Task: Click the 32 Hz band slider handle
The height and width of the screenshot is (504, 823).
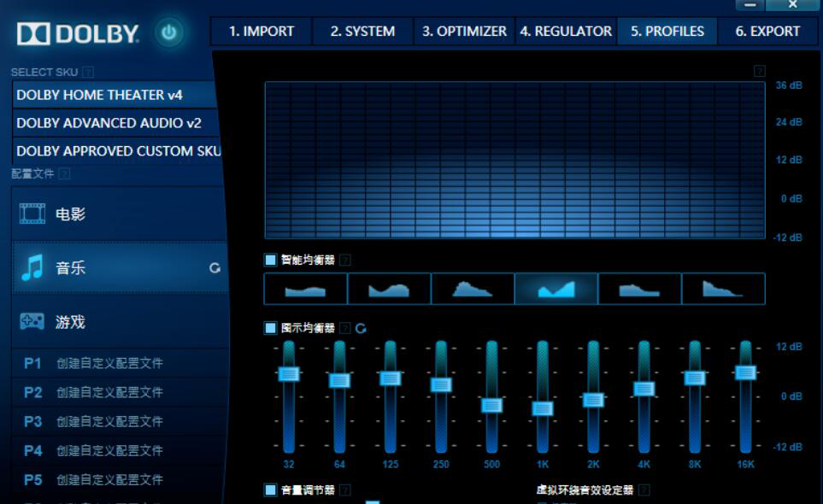Action: (289, 373)
